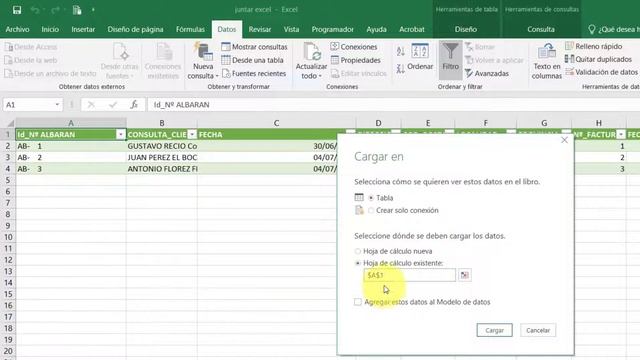Click Relleno rápido

pyautogui.click(x=594, y=47)
